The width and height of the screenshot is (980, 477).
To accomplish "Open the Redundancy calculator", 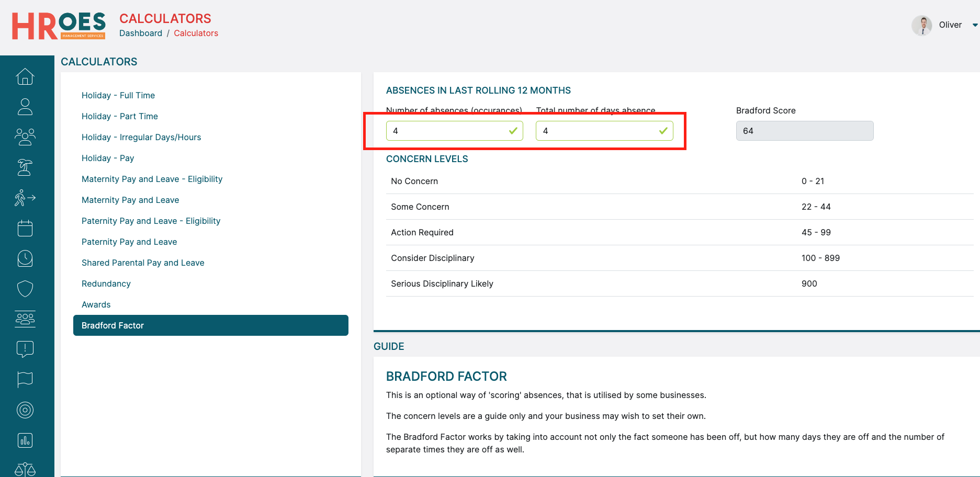I will tap(106, 283).
